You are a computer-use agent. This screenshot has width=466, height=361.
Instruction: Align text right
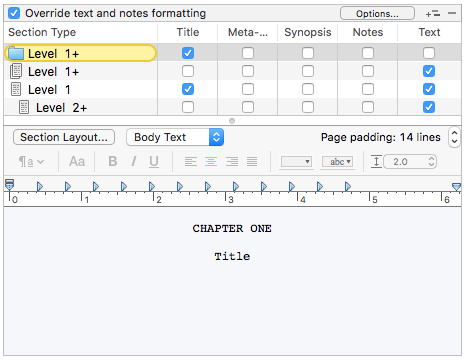point(232,162)
